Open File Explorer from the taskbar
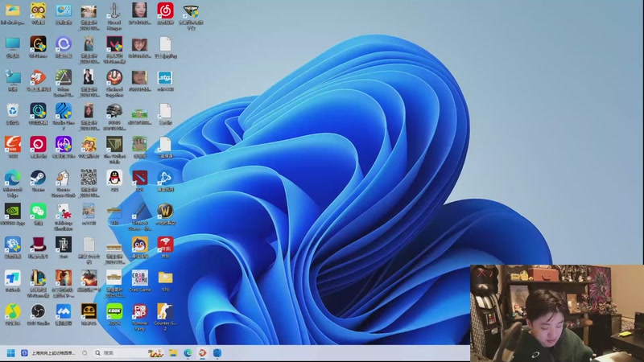This screenshot has height=362, width=644. pos(173,353)
